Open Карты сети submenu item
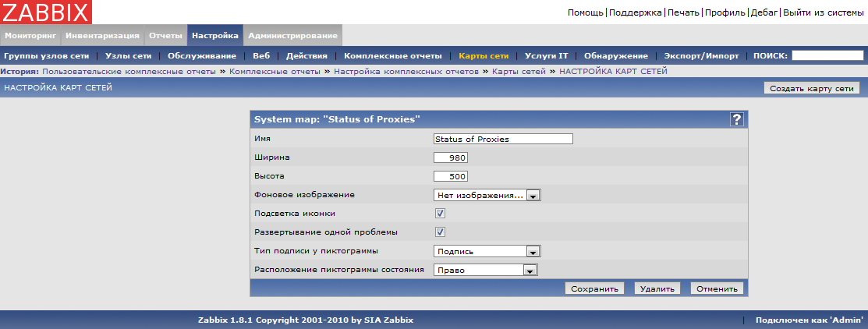 click(484, 56)
